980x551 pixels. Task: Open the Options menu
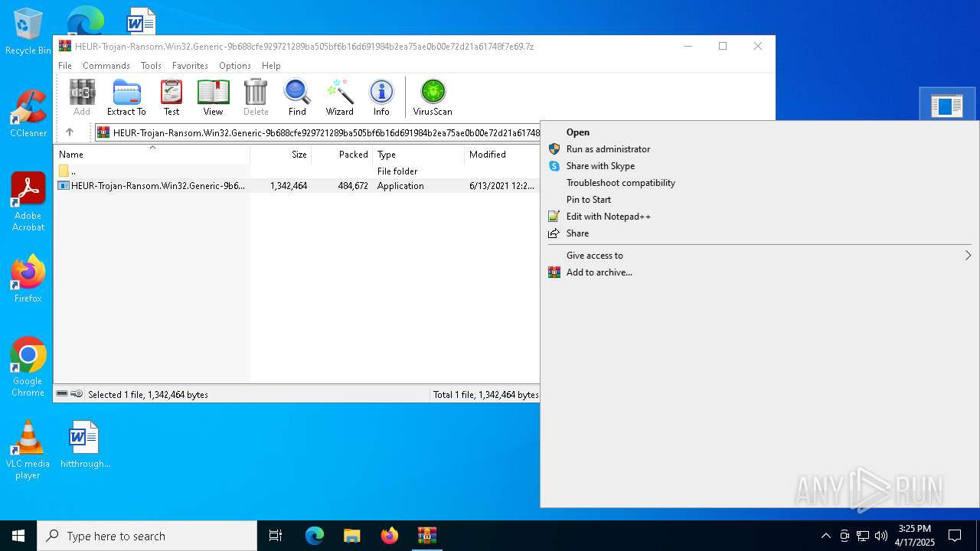click(x=235, y=66)
